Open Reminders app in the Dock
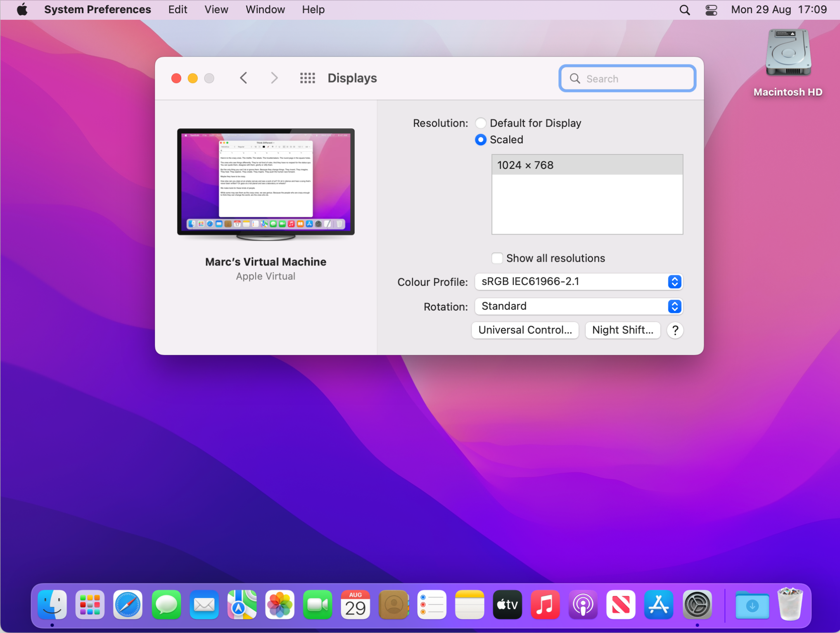Image resolution: width=840 pixels, height=633 pixels. 432,605
